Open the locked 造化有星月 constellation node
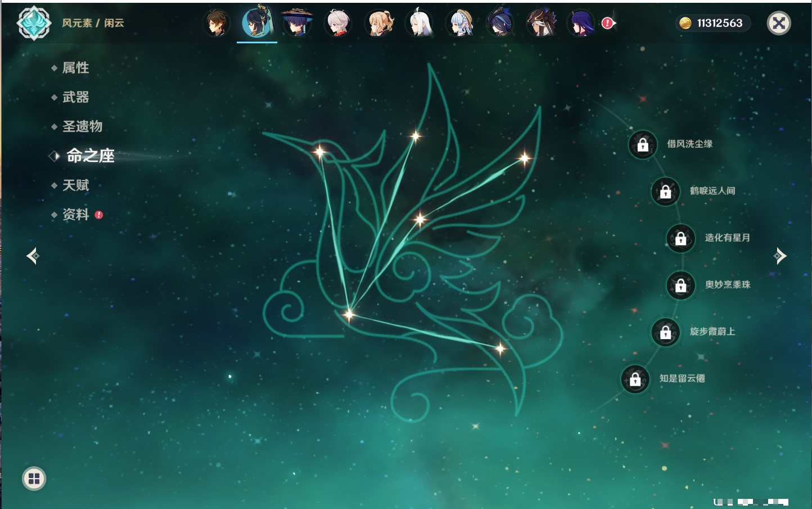 click(680, 238)
